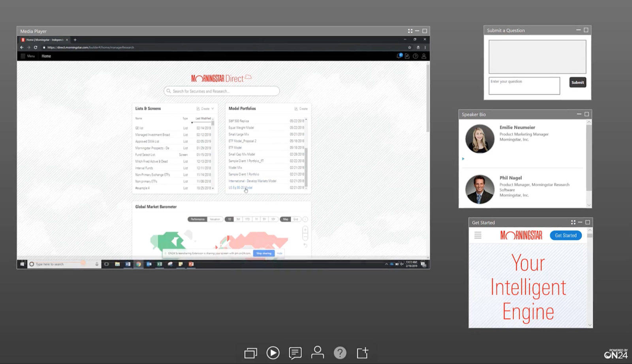
Task: Select the 1D time period
Action: (x=229, y=219)
